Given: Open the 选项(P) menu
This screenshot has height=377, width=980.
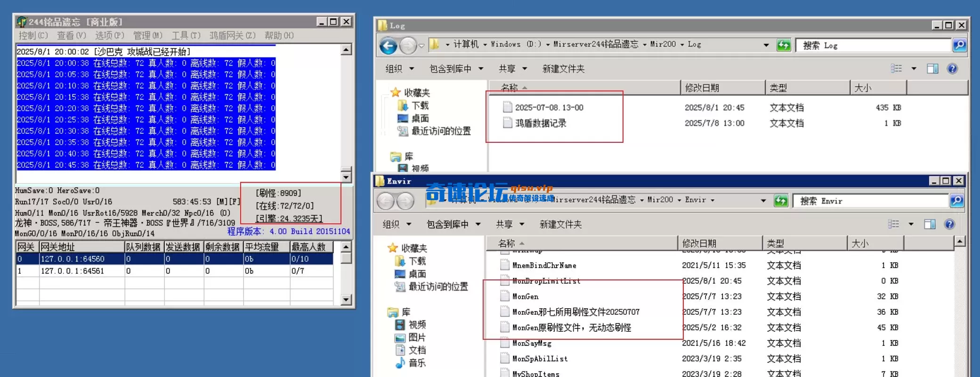Looking at the screenshot, I should pos(109,35).
